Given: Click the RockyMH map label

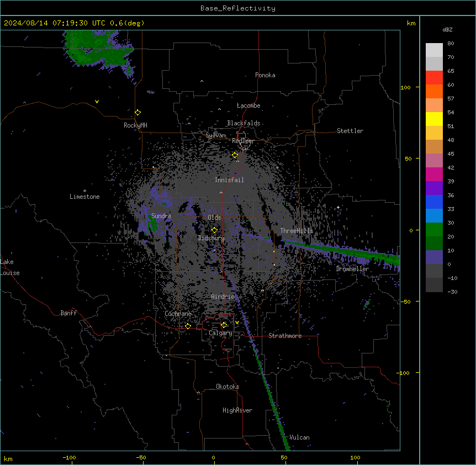Looking at the screenshot, I should 135,125.
